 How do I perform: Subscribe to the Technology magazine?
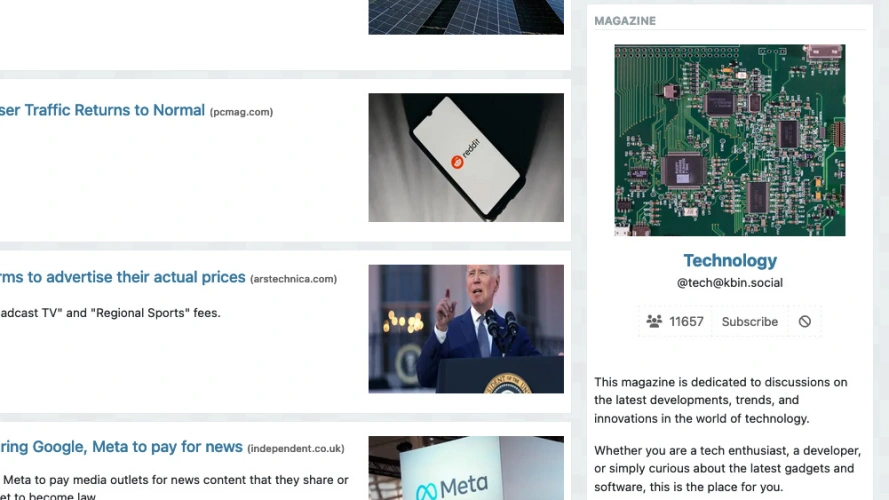coord(750,321)
